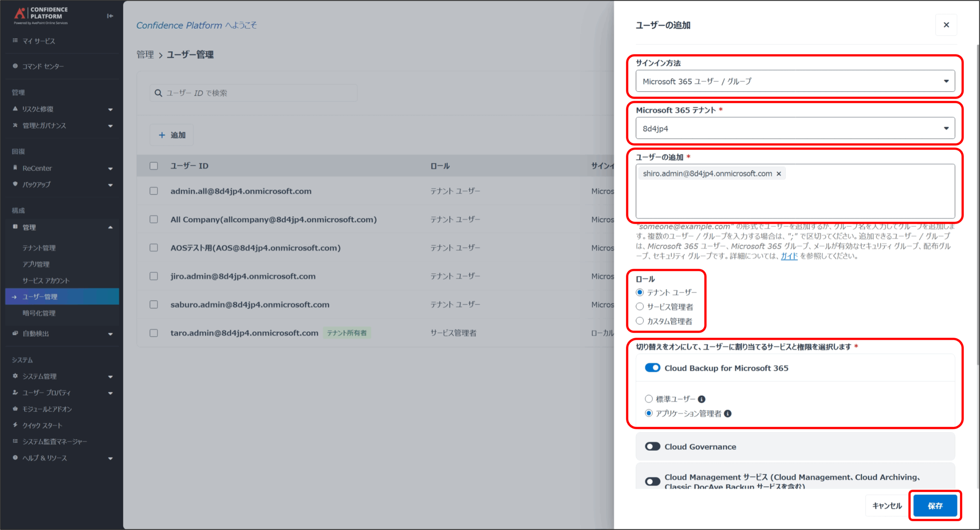Go to 暗号化管理 in the sidebar

click(x=39, y=313)
